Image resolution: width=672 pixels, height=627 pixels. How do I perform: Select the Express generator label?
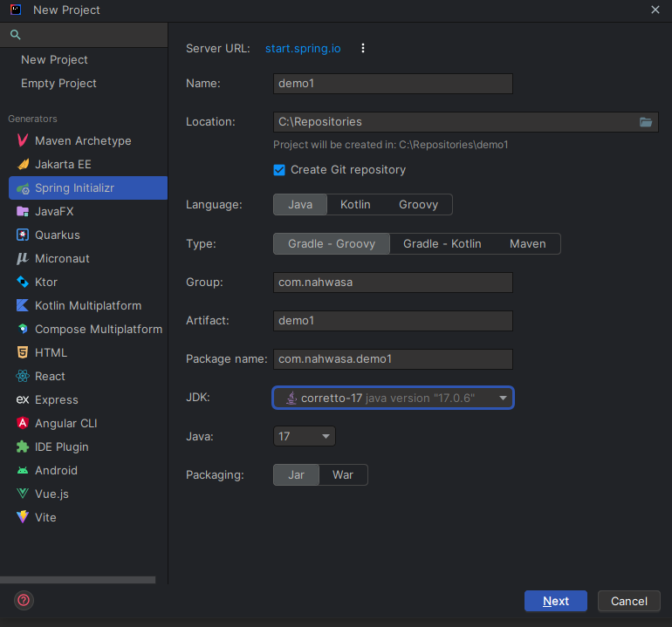(57, 400)
